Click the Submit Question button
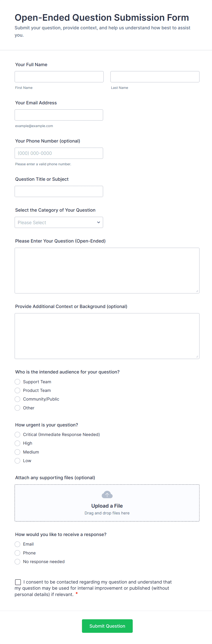212x644 pixels. 107,626
